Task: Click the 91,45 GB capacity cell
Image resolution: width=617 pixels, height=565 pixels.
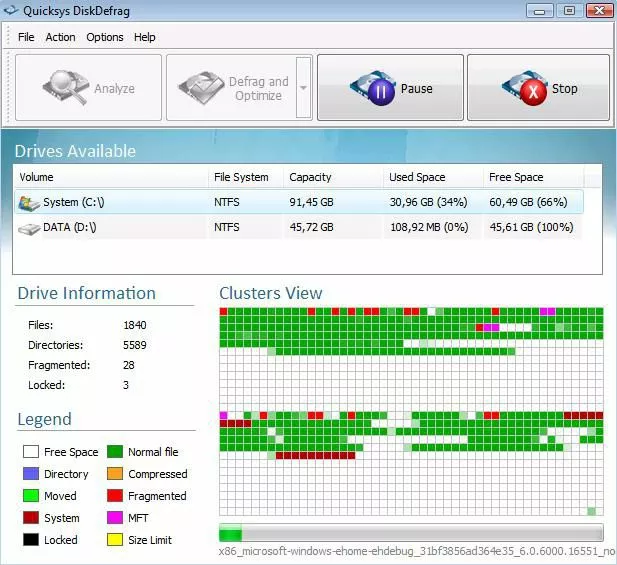Action: click(x=311, y=202)
